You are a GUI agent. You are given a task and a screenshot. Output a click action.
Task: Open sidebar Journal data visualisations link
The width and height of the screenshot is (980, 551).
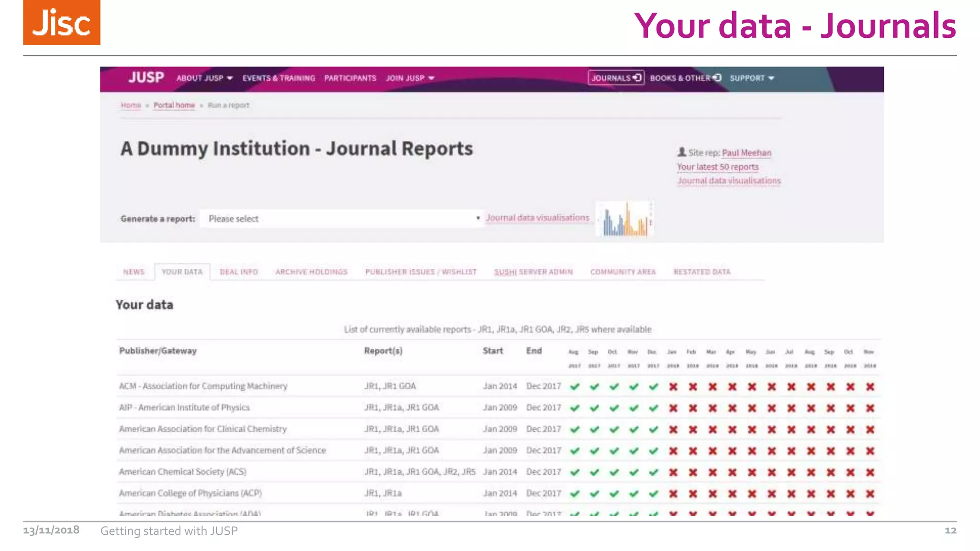pos(729,180)
